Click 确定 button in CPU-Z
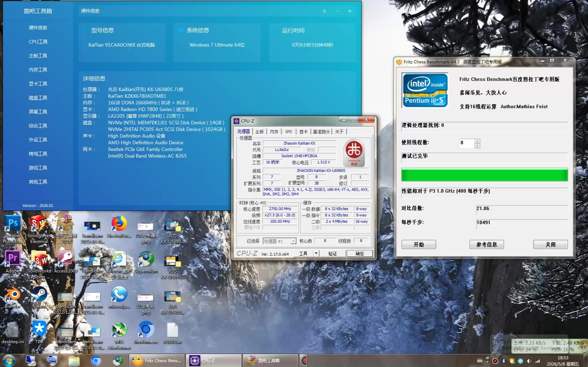This screenshot has width=588, height=367. [x=360, y=254]
